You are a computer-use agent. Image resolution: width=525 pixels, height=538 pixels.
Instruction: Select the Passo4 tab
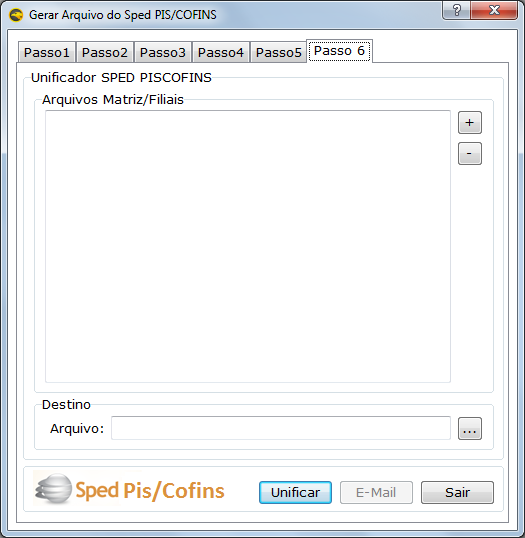pos(221,52)
